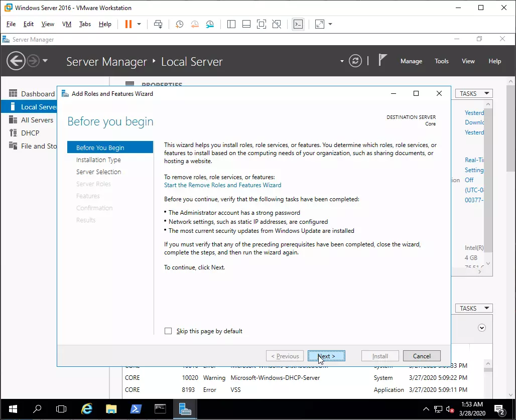The width and height of the screenshot is (516, 420).
Task: Revert virtual machine to previous snapshot
Action: [x=195, y=24]
